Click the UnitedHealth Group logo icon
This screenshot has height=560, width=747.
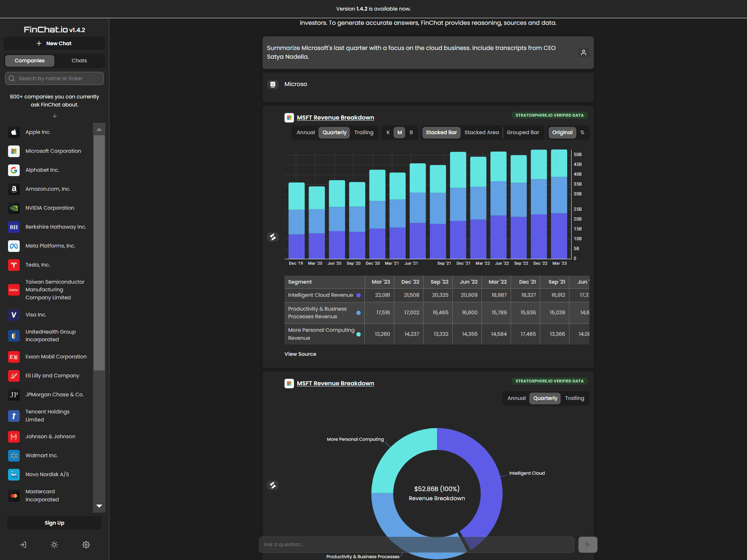pos(14,336)
